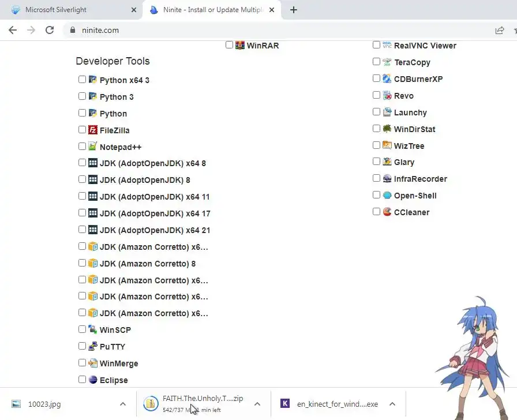Check the Eclipse checkbox
517x420 pixels.
(x=82, y=380)
